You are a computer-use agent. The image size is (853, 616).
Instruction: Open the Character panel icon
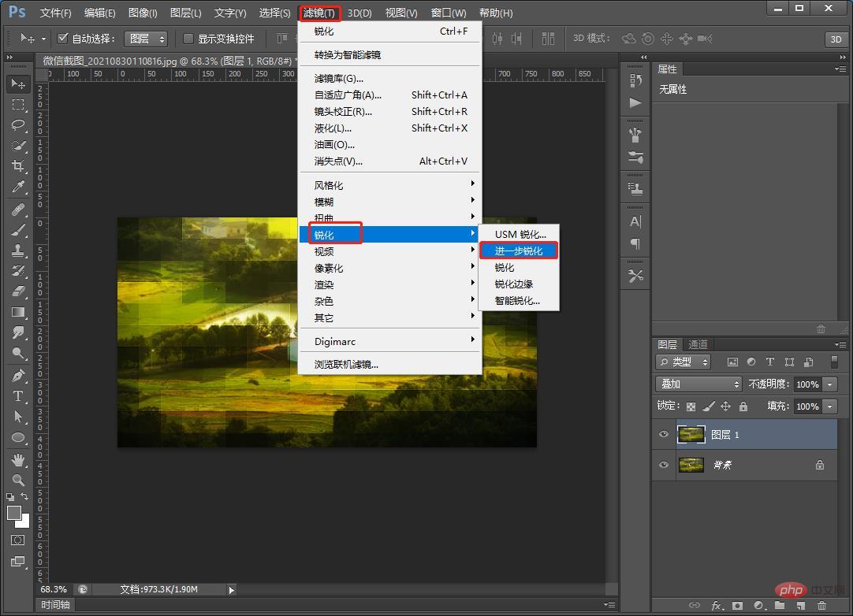(x=635, y=221)
